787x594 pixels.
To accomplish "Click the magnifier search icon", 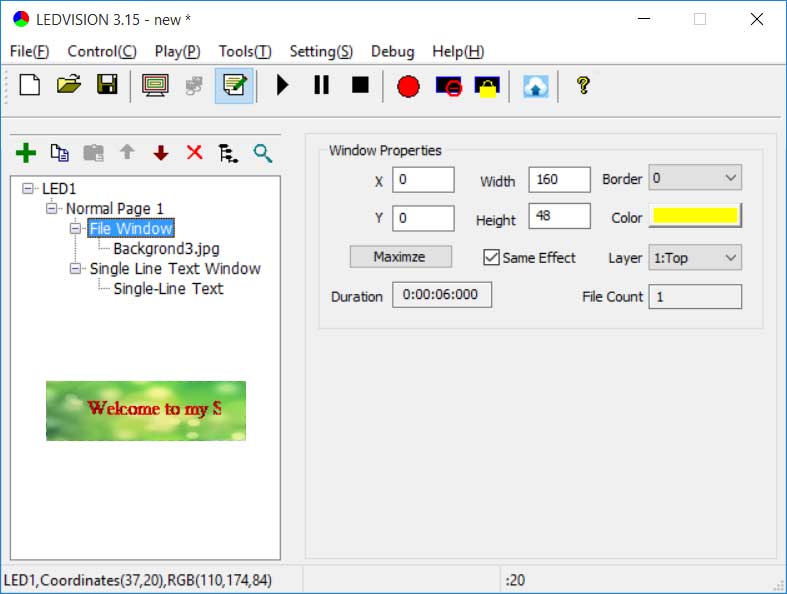I will click(x=263, y=153).
